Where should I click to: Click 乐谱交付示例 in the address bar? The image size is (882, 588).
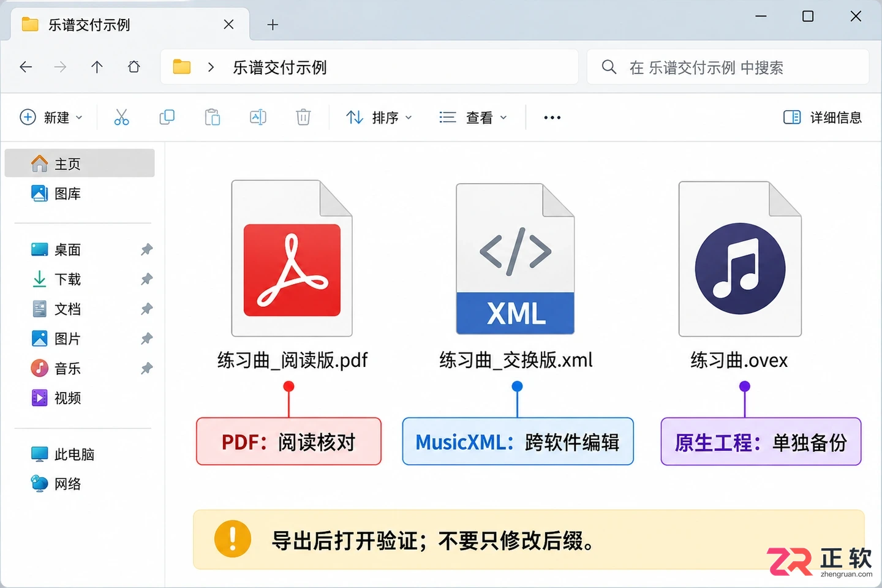[280, 67]
